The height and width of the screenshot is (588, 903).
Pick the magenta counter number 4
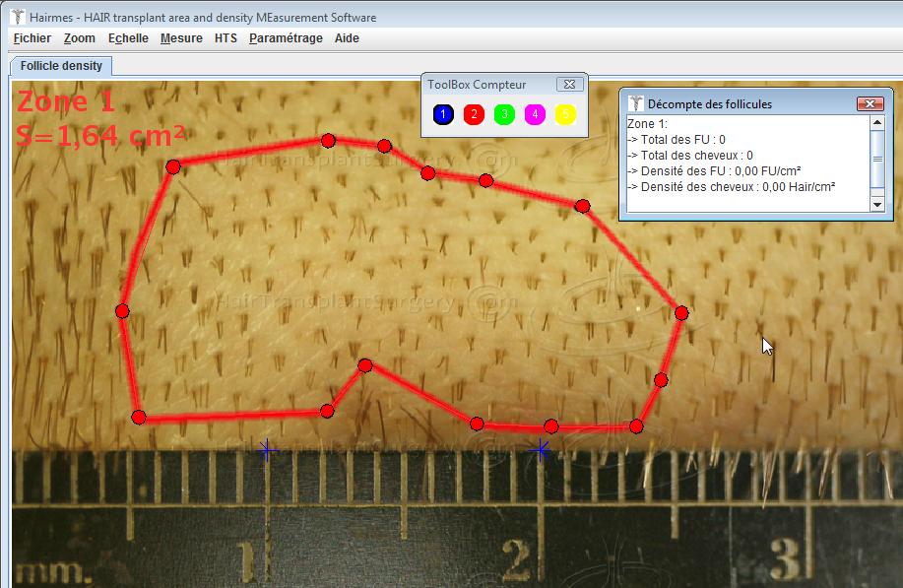click(535, 114)
